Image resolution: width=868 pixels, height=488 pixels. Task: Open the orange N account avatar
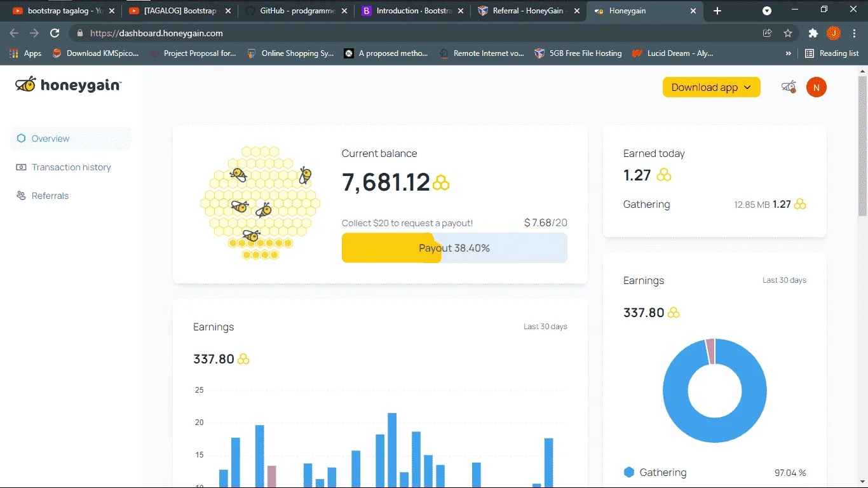817,88
